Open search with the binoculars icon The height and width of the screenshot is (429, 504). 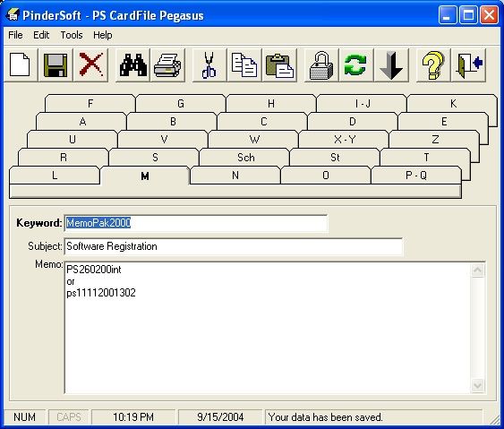coord(132,65)
